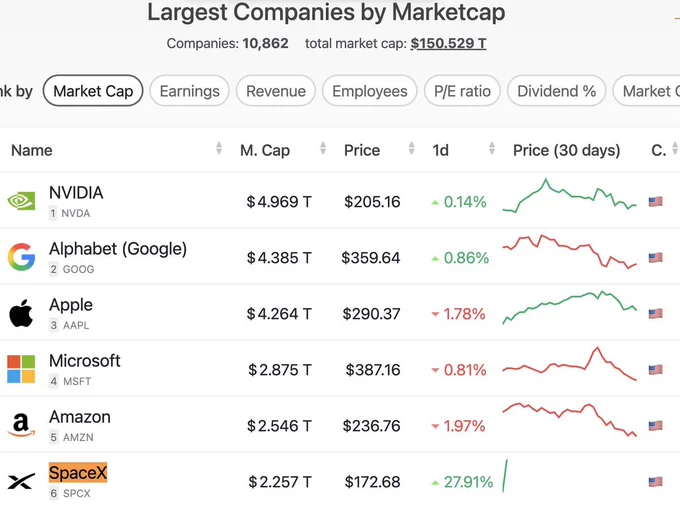
Task: Click the SpaceX X logo icon
Action: click(21, 481)
